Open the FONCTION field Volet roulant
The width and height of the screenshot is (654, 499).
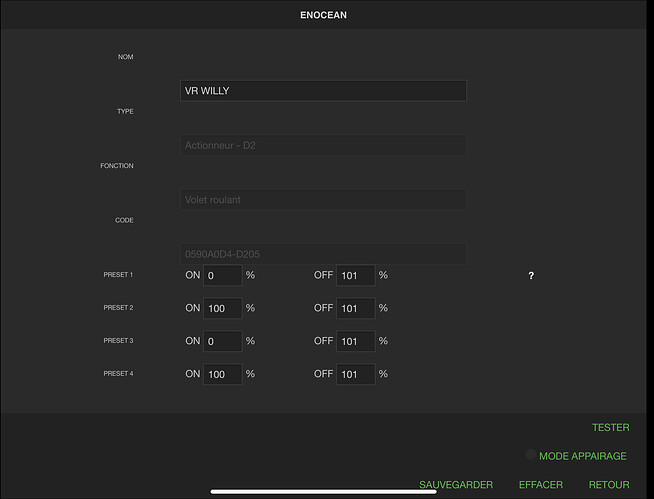(323, 199)
